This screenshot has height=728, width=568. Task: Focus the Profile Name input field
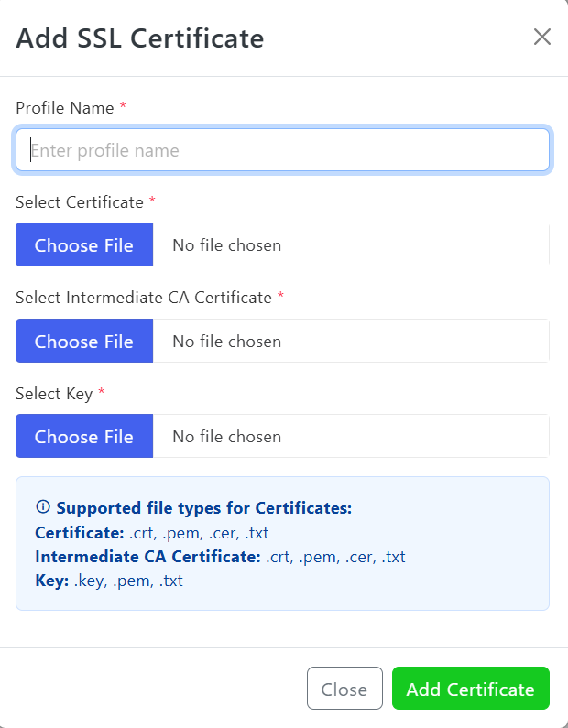point(282,150)
